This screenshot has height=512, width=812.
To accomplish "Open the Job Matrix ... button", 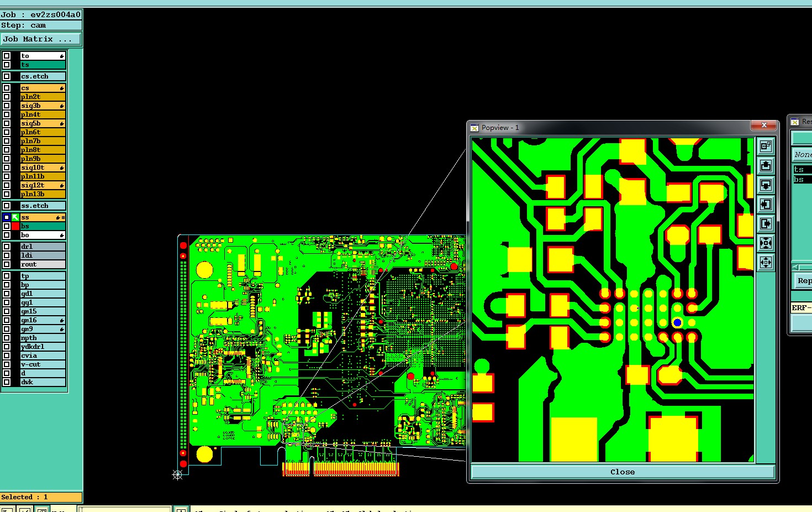I will (x=41, y=39).
